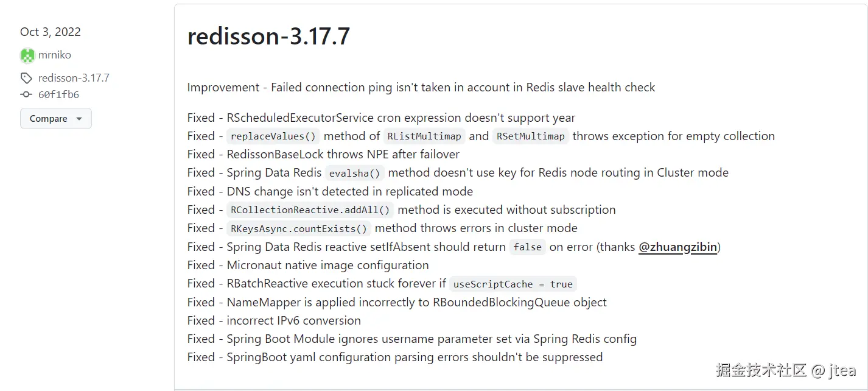Click the Improvement line about slave health check
The image size is (868, 391).
(421, 87)
